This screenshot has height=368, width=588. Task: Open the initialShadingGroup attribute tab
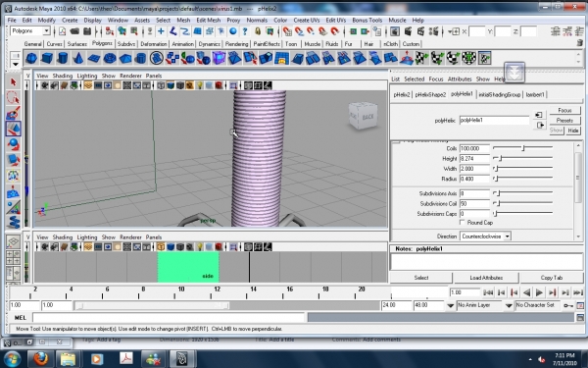coord(499,94)
